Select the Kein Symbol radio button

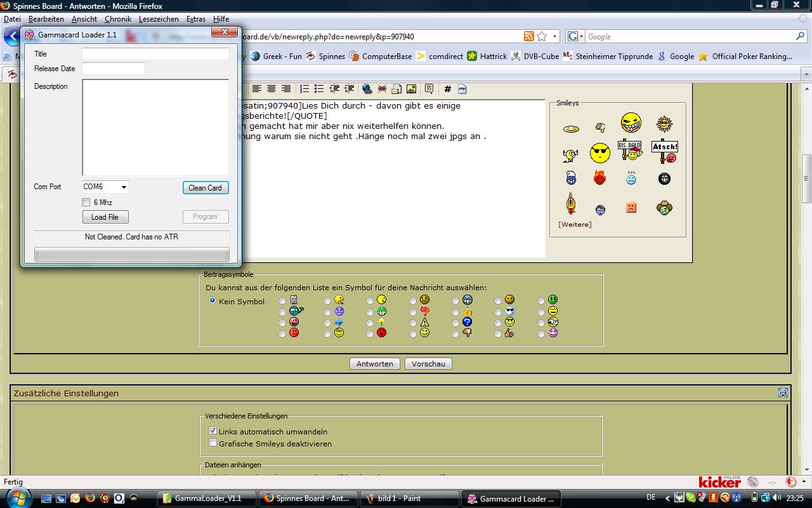pos(213,301)
